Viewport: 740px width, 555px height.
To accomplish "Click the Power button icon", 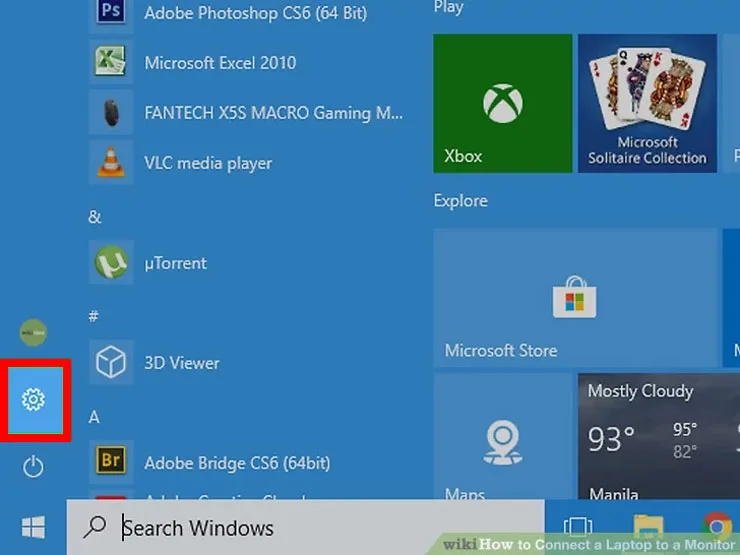I will [33, 467].
